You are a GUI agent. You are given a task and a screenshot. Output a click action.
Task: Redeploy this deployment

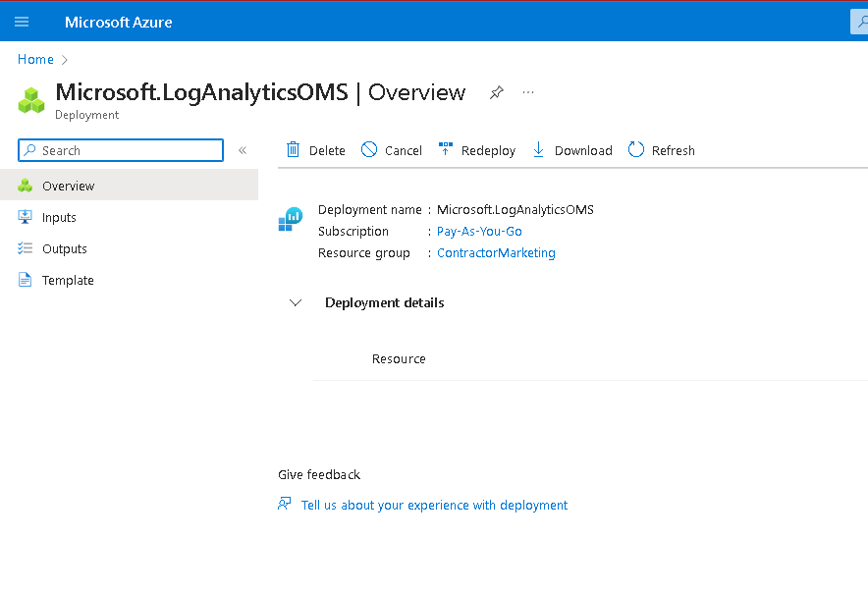pyautogui.click(x=477, y=150)
